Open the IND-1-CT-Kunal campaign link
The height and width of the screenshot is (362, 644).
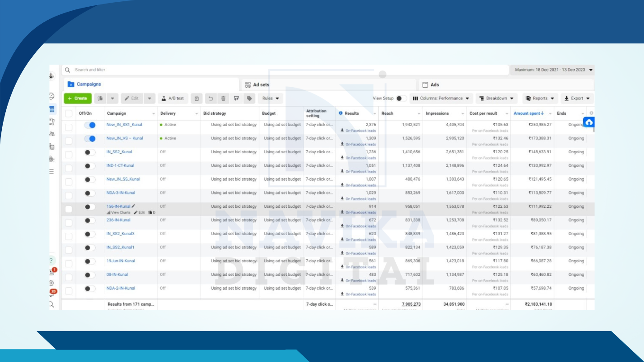[x=120, y=165]
